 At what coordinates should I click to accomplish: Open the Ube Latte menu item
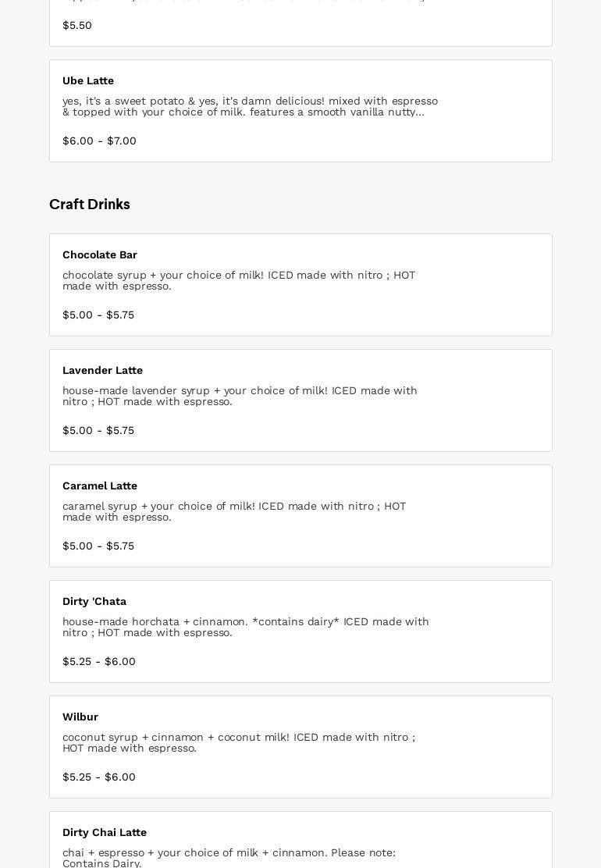[88, 81]
